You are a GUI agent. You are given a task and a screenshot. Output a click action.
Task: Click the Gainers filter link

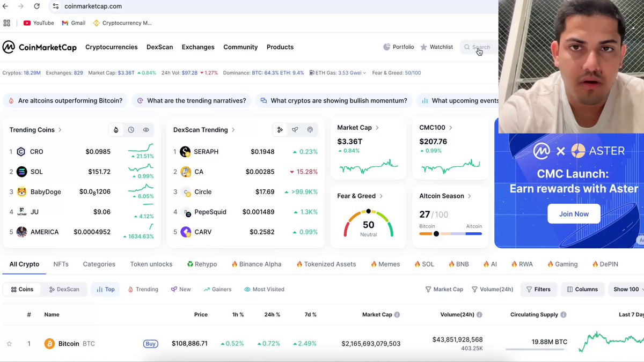pyautogui.click(x=217, y=289)
